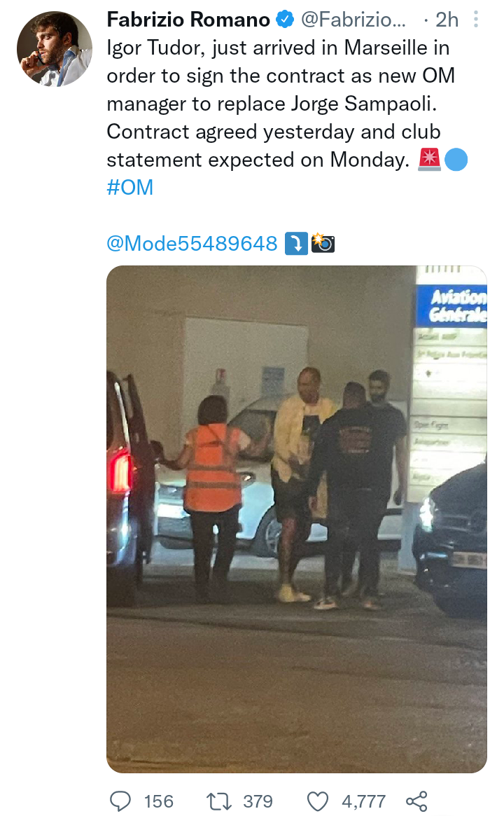Image resolution: width=504 pixels, height=816 pixels.
Task: Click the blue arrow emoji after mention
Action: coord(297,243)
